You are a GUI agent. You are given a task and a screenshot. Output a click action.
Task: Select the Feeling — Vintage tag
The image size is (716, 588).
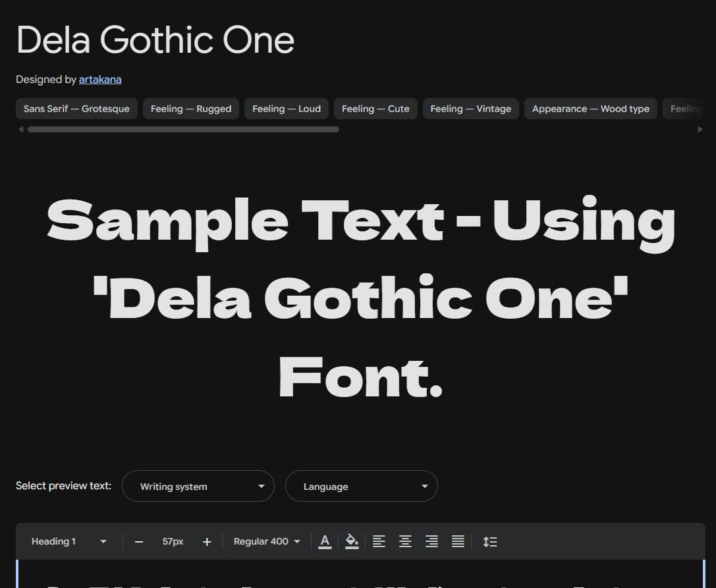click(471, 109)
